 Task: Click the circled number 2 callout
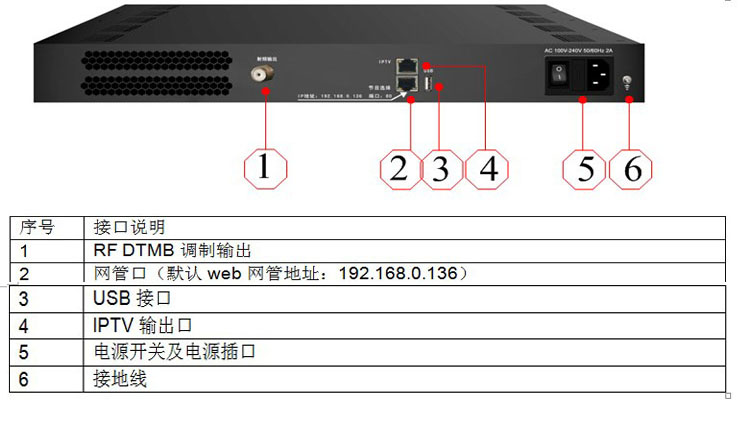coord(400,169)
